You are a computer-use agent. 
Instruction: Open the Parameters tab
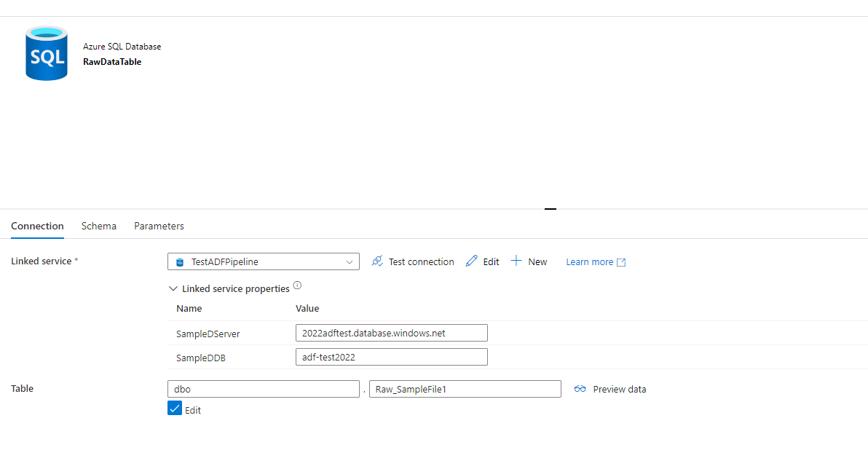(x=159, y=226)
